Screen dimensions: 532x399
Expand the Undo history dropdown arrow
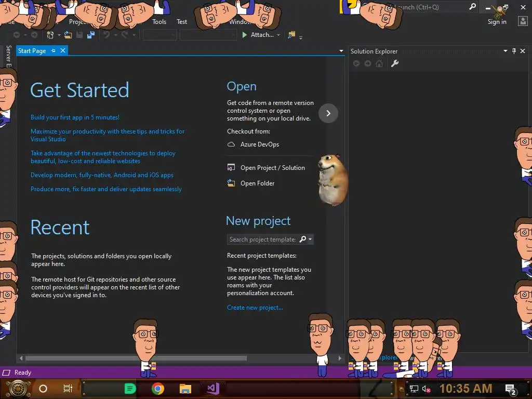(115, 35)
